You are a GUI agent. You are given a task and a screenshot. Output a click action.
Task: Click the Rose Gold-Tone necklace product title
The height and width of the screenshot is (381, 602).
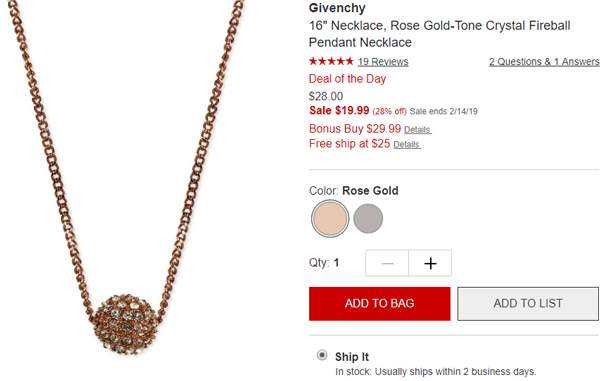coord(440,34)
